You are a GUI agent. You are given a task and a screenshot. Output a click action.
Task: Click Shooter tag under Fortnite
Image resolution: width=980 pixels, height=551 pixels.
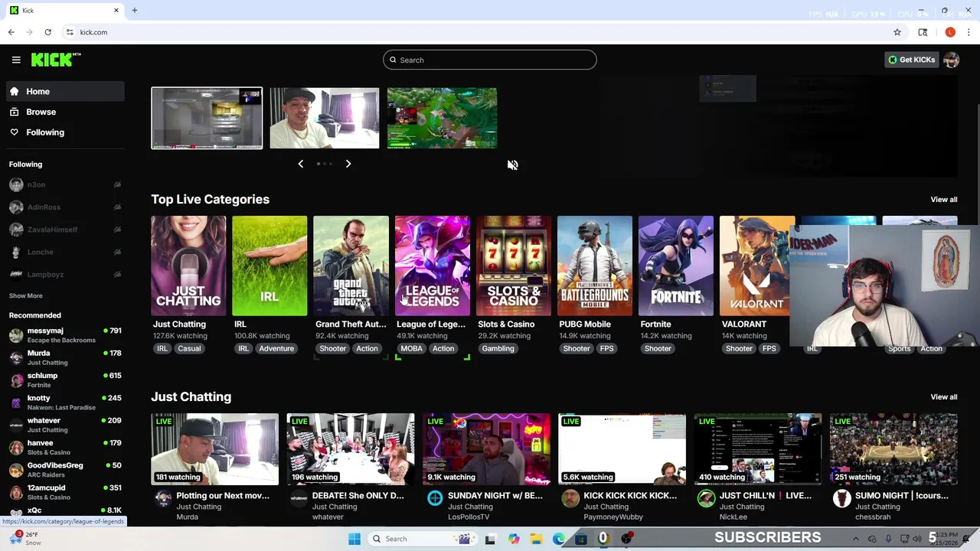point(658,348)
